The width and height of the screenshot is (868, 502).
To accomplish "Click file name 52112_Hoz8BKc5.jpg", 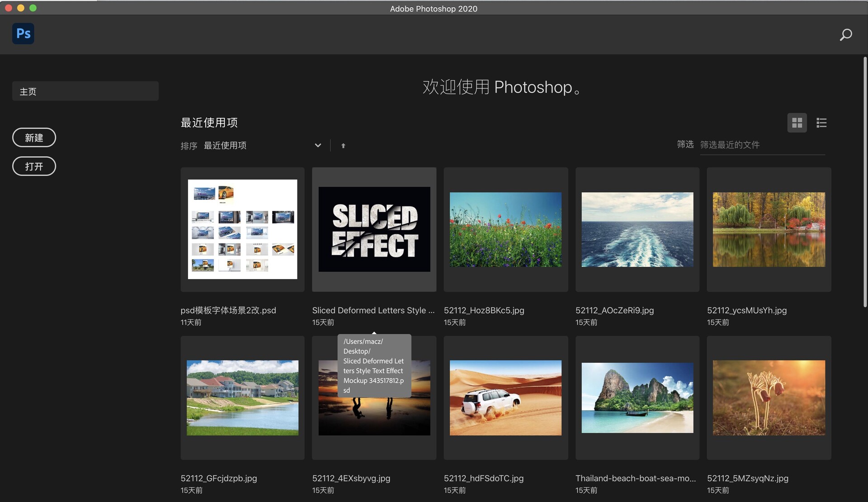I will [x=484, y=310].
